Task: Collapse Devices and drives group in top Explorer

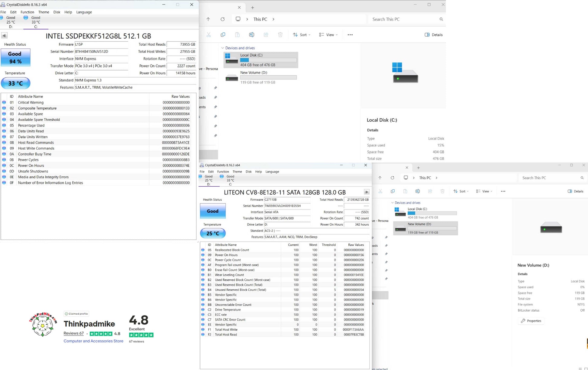Action: (x=223, y=48)
